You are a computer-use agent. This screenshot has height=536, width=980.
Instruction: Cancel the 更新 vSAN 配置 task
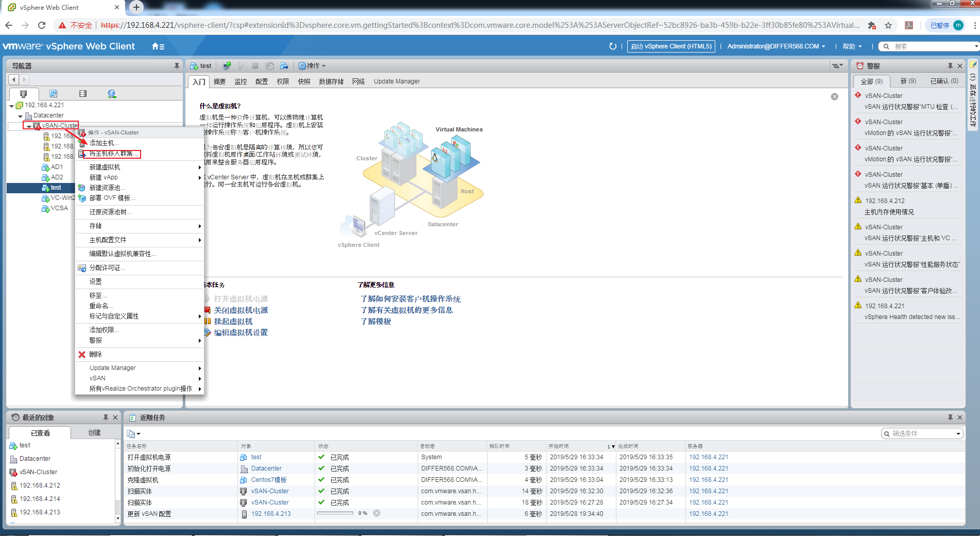coord(377,513)
